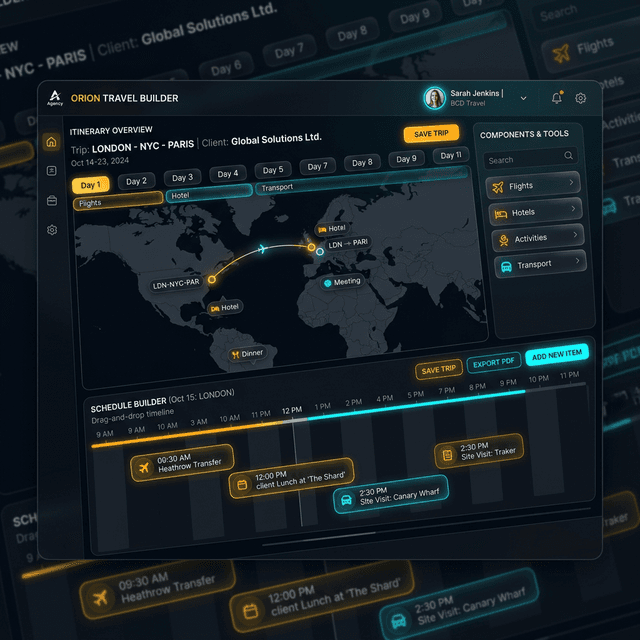640x640 pixels.
Task: Click the orange morning segment of timeline bar
Action: point(188,434)
